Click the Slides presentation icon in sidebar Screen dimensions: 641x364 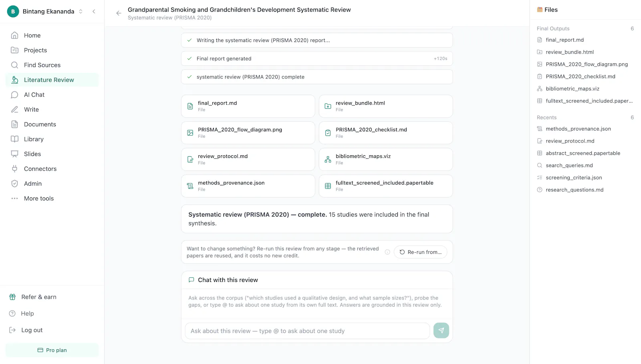coord(14,154)
